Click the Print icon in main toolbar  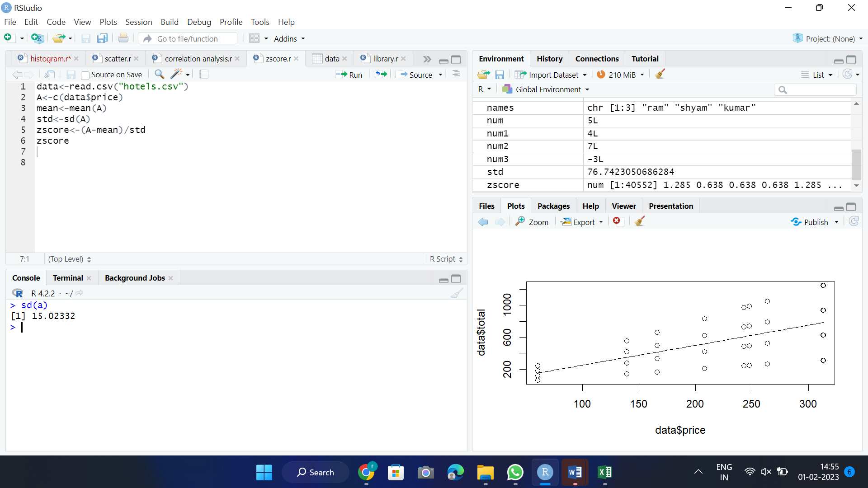(123, 38)
